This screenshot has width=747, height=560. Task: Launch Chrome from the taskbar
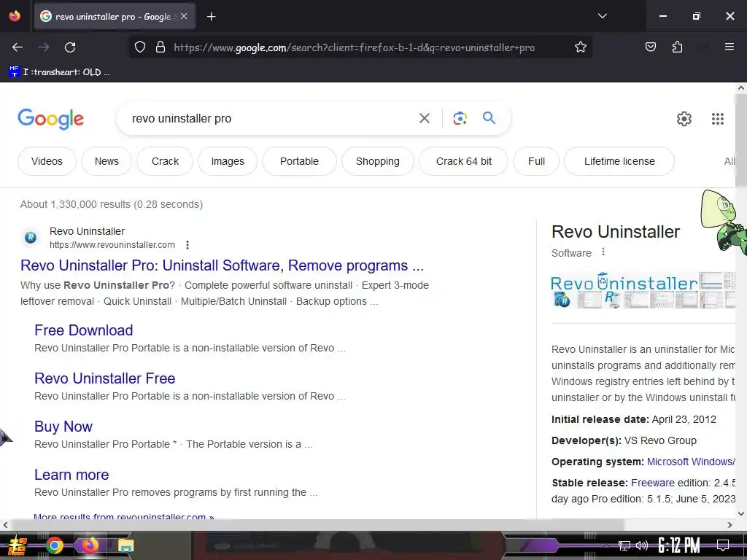[x=55, y=545]
